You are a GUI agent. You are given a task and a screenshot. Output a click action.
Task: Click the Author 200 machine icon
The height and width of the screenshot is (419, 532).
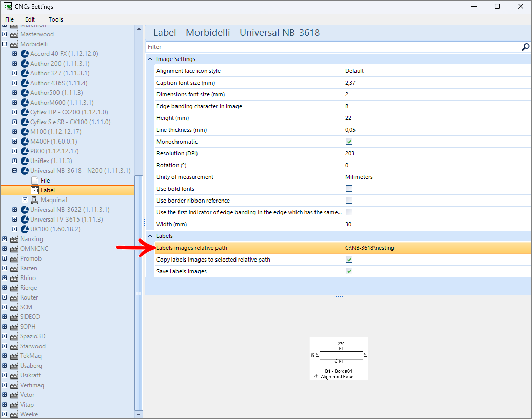(x=25, y=64)
